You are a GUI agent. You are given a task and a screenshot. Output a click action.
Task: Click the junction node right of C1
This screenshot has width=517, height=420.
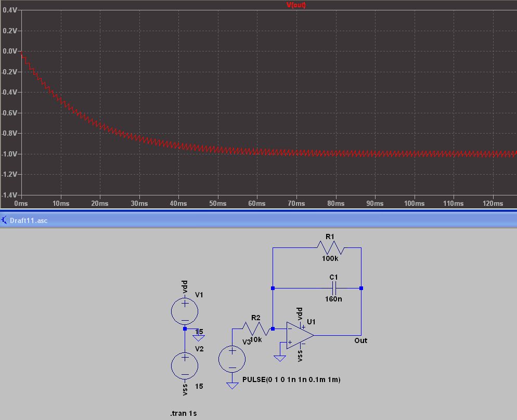coord(361,288)
